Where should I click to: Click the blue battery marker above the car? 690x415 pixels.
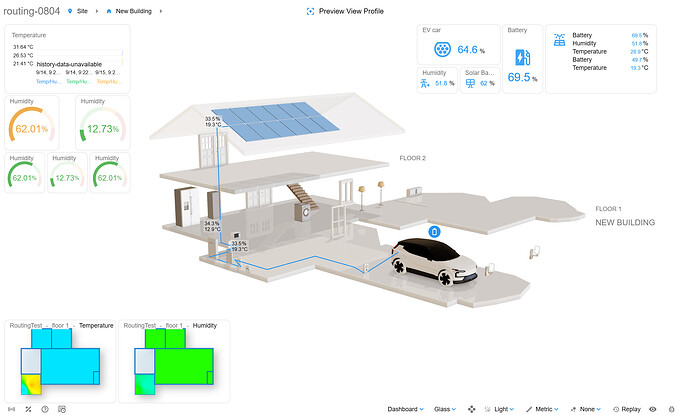click(x=434, y=231)
